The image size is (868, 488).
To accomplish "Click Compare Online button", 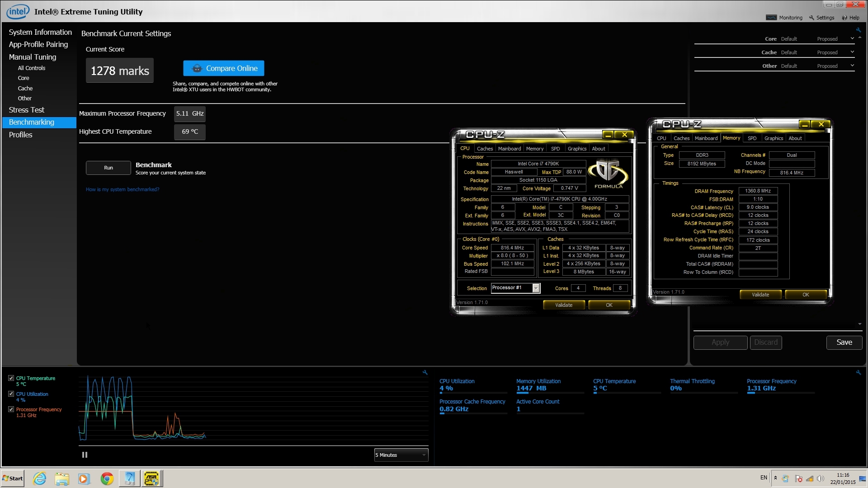I will 224,68.
